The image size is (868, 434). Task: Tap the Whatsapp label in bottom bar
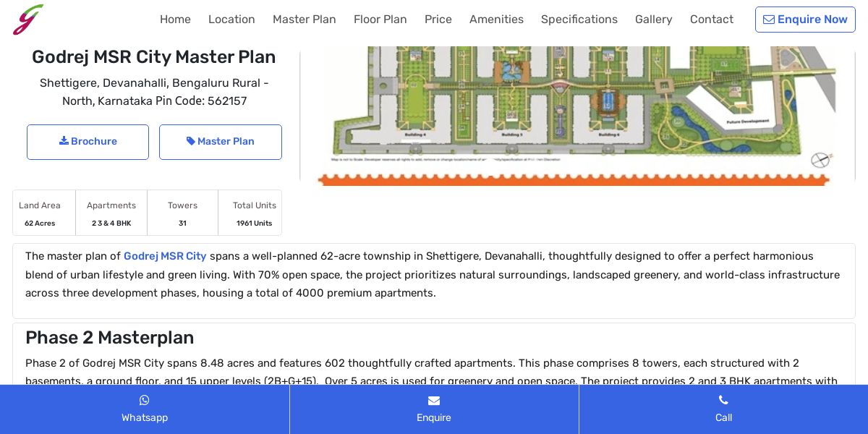(145, 417)
